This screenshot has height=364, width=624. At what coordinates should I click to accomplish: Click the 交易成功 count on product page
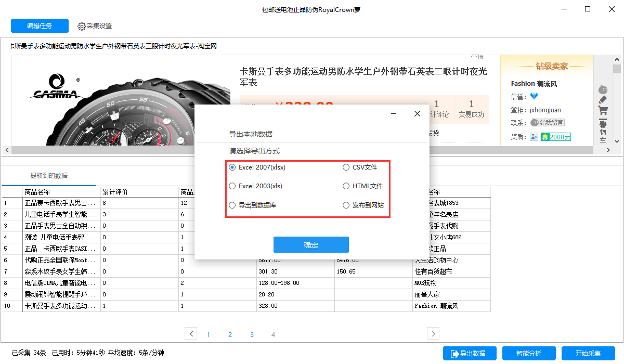pos(471,109)
